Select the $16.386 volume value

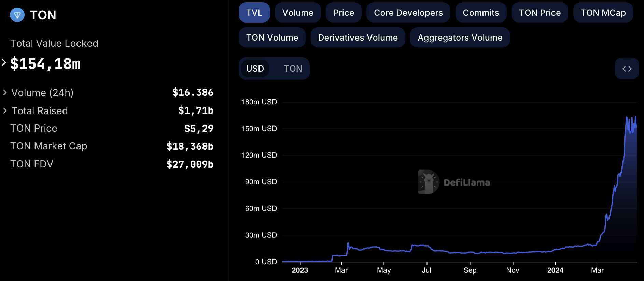pos(193,92)
